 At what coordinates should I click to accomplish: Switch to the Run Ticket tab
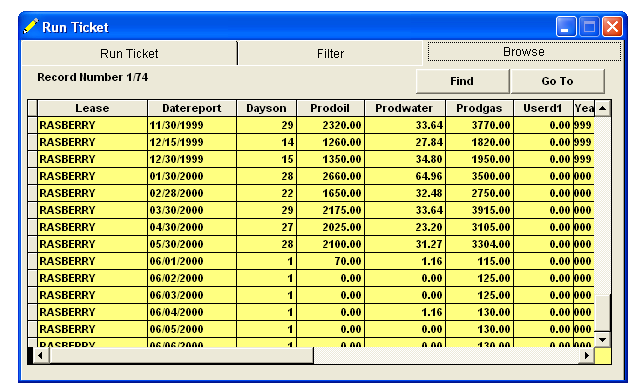click(x=129, y=53)
